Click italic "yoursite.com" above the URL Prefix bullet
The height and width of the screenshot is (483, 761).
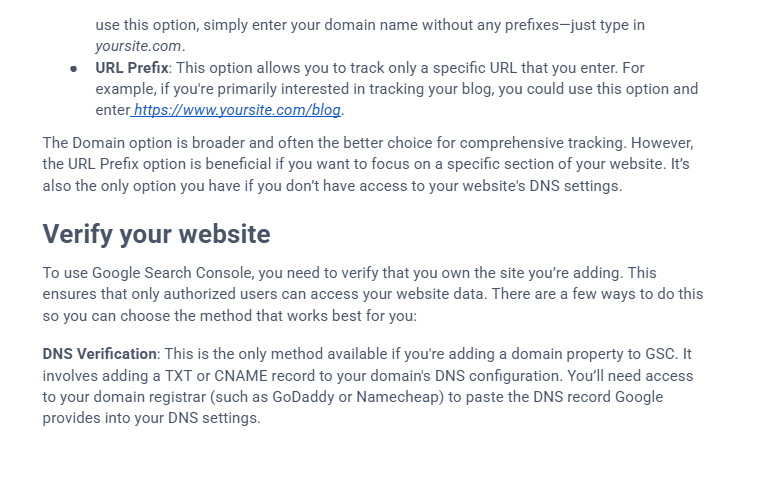click(x=139, y=45)
